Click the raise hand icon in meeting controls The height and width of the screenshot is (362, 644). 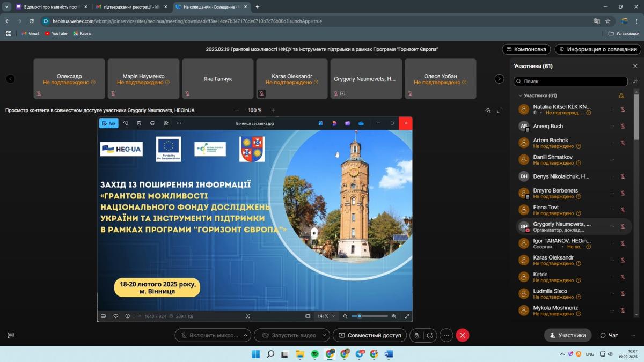(x=416, y=335)
